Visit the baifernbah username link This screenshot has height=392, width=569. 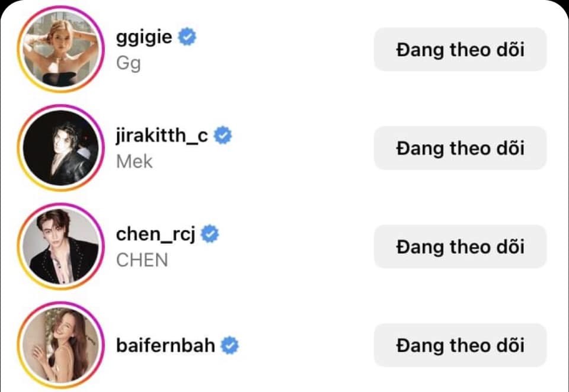165,345
